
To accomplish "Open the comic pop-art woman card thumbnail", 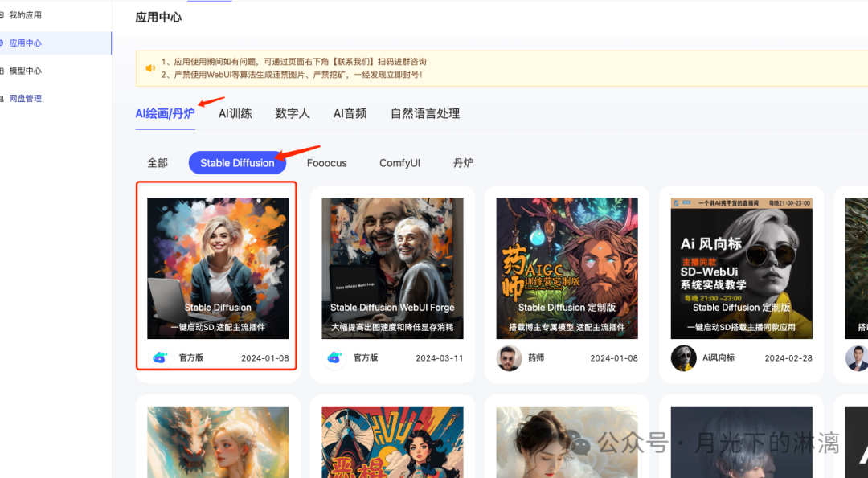I will (392, 442).
